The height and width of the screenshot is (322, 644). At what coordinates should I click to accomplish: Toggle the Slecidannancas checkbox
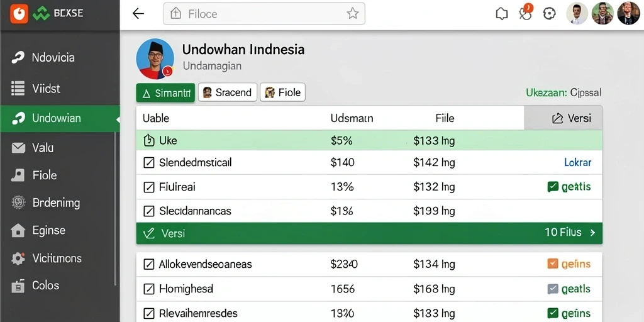point(148,211)
